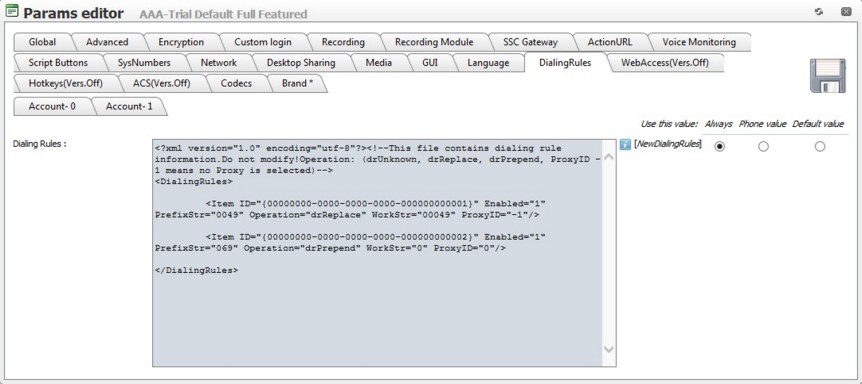The image size is (862, 384).
Task: Switch to the Recording Module tab
Action: point(434,42)
